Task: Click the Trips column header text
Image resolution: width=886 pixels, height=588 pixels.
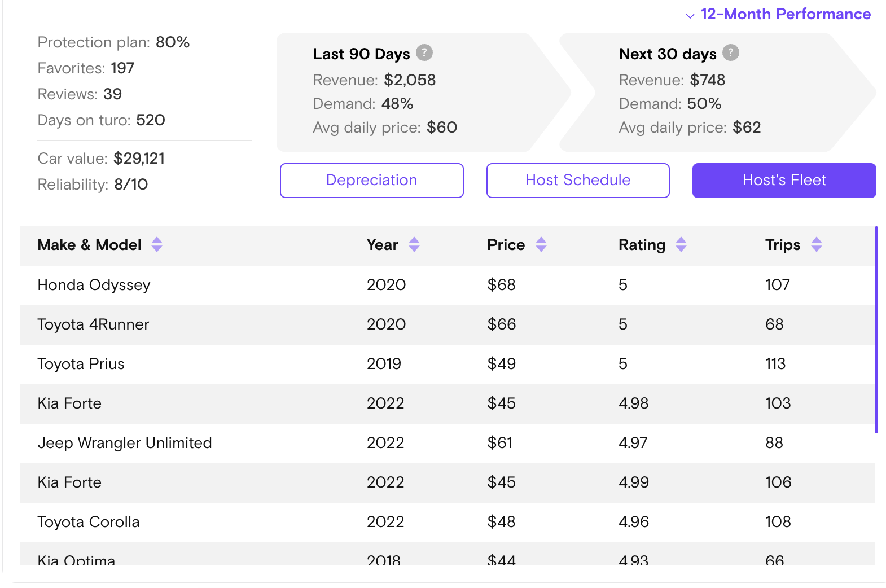Action: 783,245
